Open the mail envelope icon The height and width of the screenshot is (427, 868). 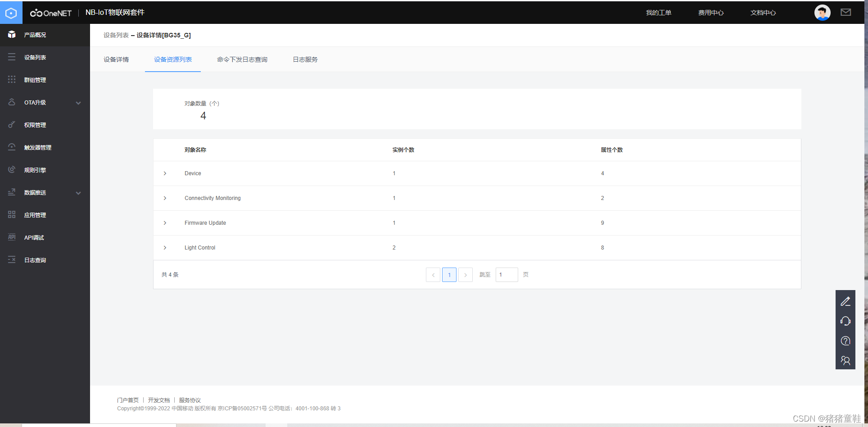[x=845, y=13]
